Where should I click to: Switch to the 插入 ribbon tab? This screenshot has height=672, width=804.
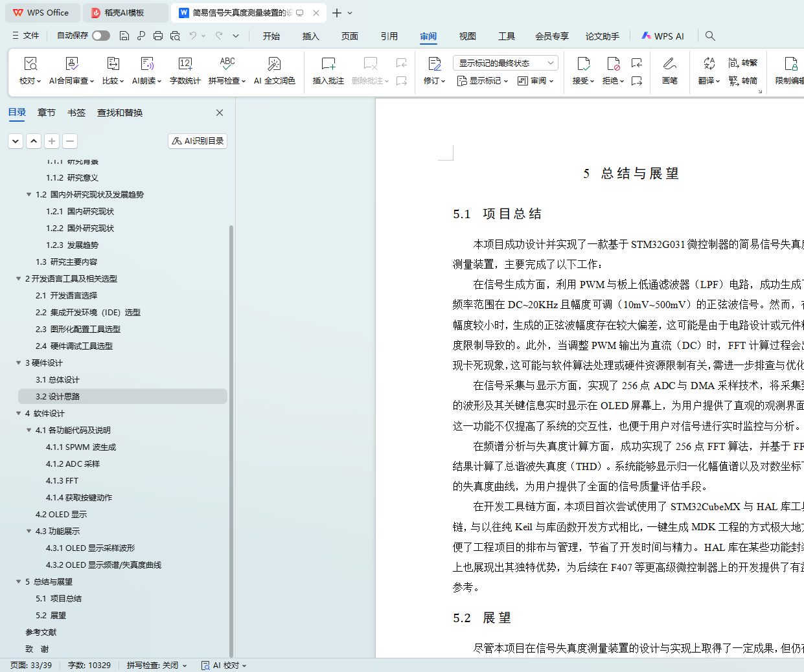coord(310,36)
